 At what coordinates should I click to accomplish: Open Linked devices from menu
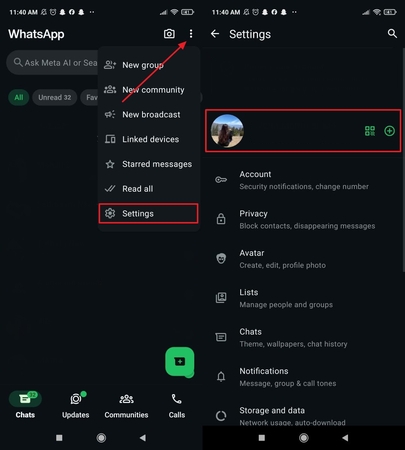click(149, 139)
